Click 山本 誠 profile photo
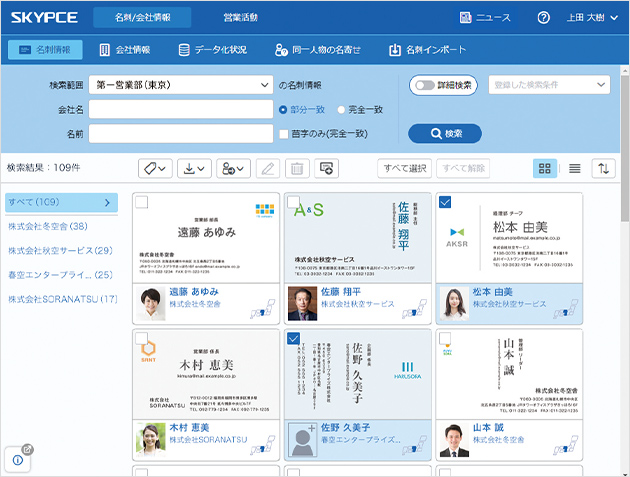 (x=454, y=440)
